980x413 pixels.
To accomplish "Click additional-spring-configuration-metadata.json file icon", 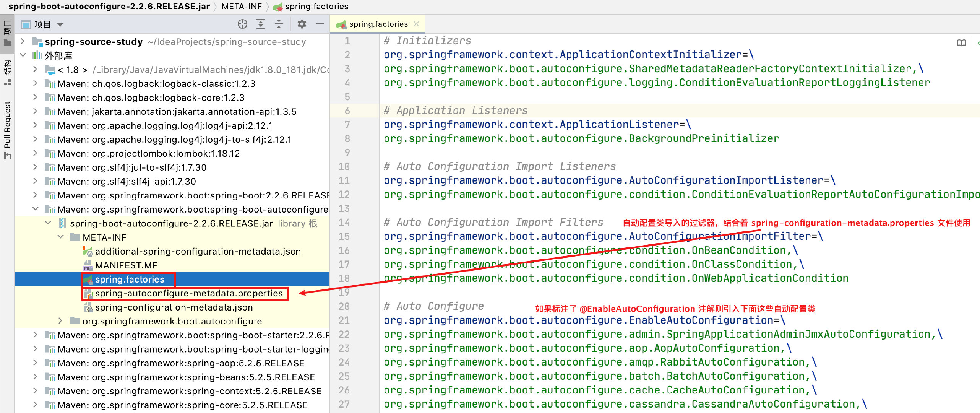I will pyautogui.click(x=88, y=251).
